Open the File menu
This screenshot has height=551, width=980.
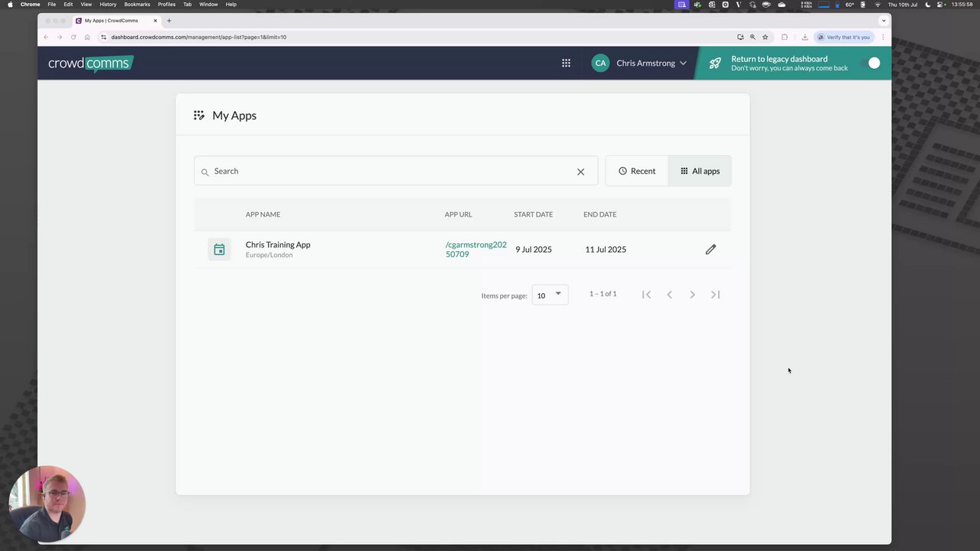coord(51,5)
